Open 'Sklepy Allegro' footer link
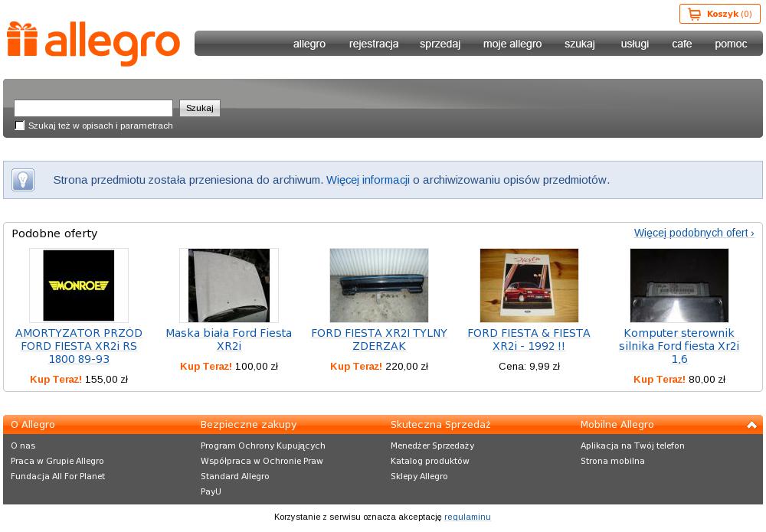 point(419,476)
